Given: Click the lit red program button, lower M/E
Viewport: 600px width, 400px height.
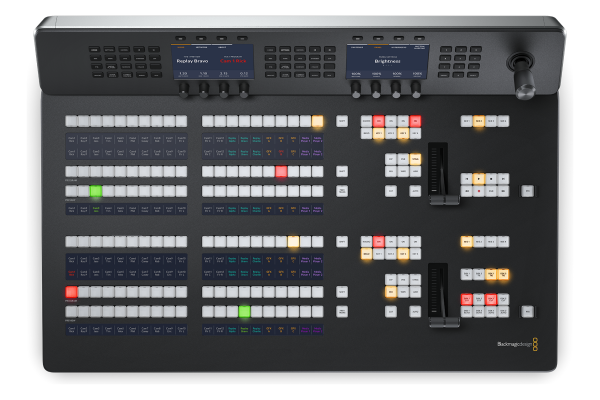Looking at the screenshot, I should pos(72,292).
